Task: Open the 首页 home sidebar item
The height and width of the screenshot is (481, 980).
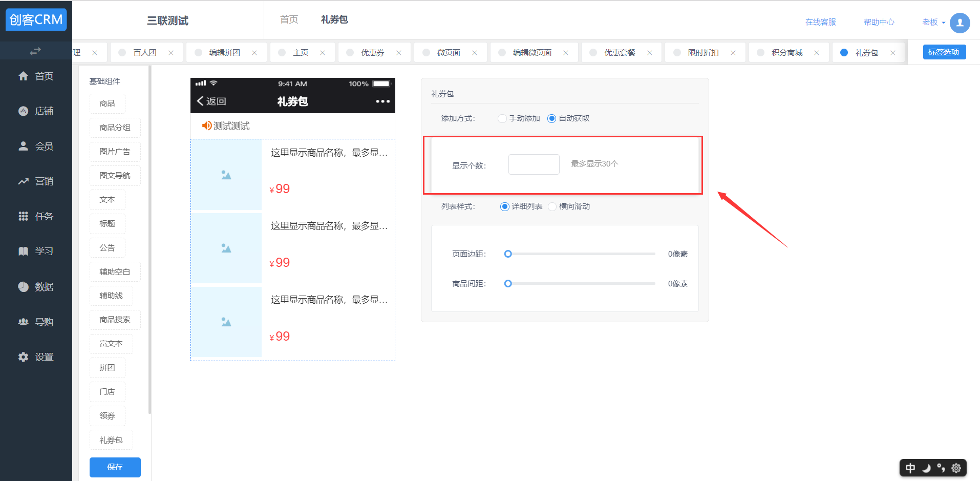Action: (x=36, y=76)
